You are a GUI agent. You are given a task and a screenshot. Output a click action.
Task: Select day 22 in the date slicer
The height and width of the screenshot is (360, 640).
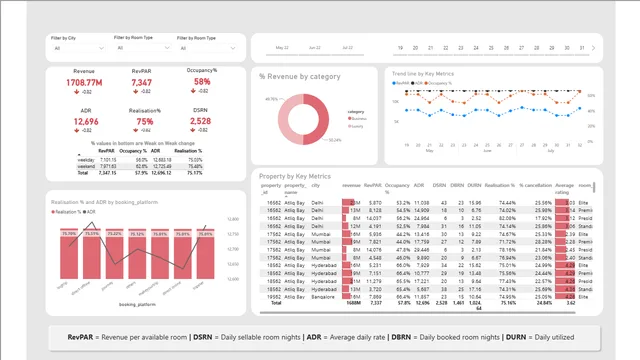click(446, 48)
